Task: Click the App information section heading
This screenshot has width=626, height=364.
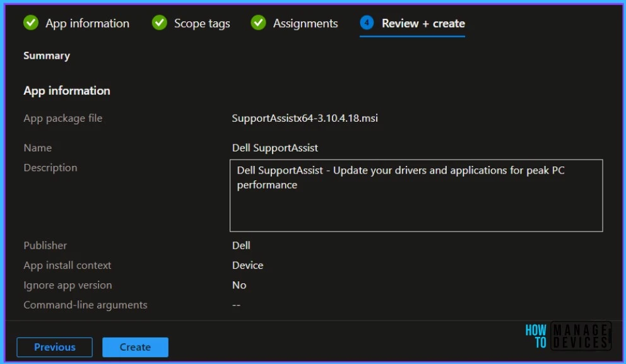Action: (67, 91)
